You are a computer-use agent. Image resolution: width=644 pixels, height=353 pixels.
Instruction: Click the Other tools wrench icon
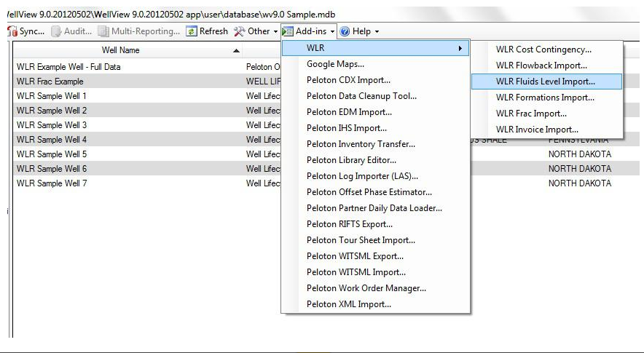point(239,31)
